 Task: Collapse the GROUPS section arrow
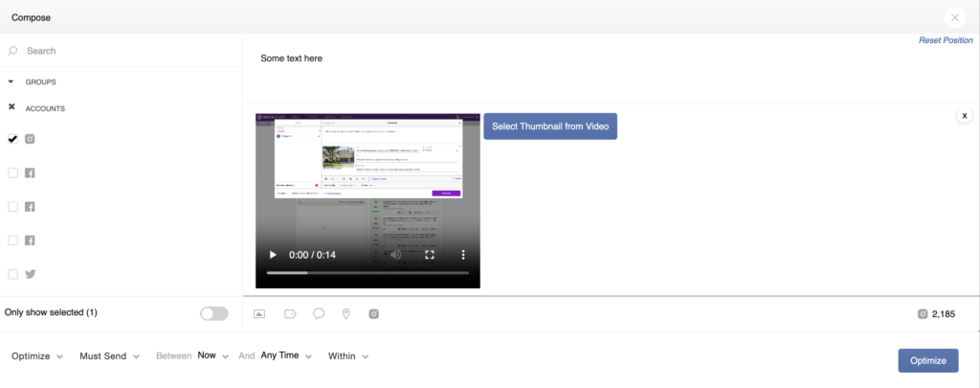pyautogui.click(x=11, y=81)
